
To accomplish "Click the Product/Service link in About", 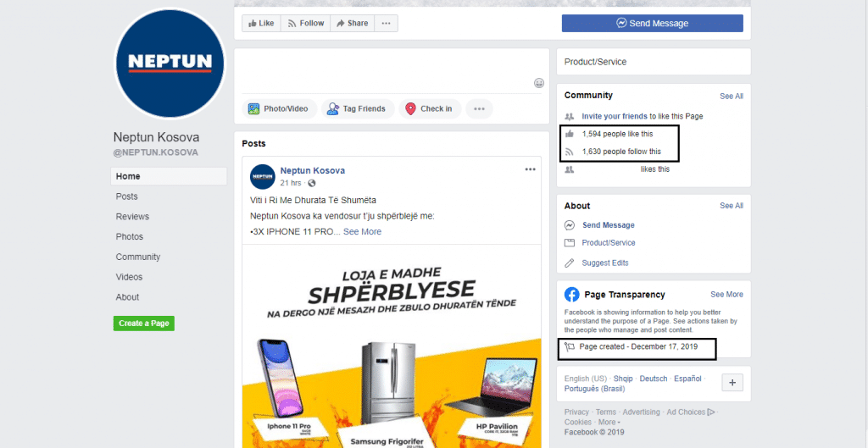I will coord(609,243).
